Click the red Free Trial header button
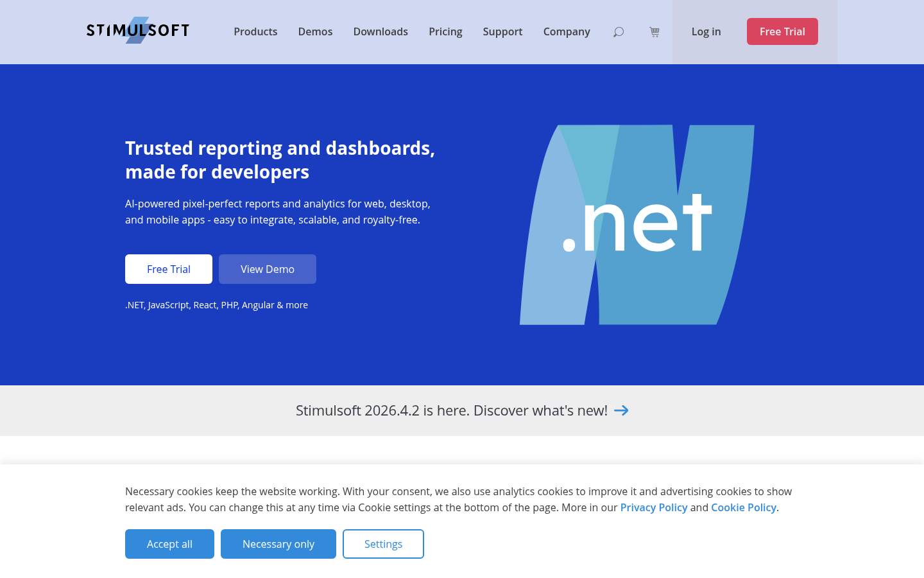This screenshot has width=924, height=578. point(782,31)
